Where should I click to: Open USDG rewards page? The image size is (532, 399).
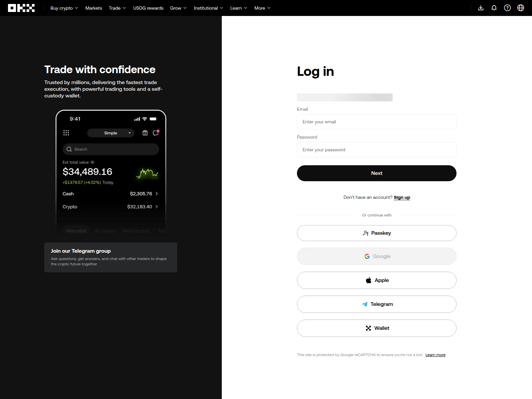point(148,8)
